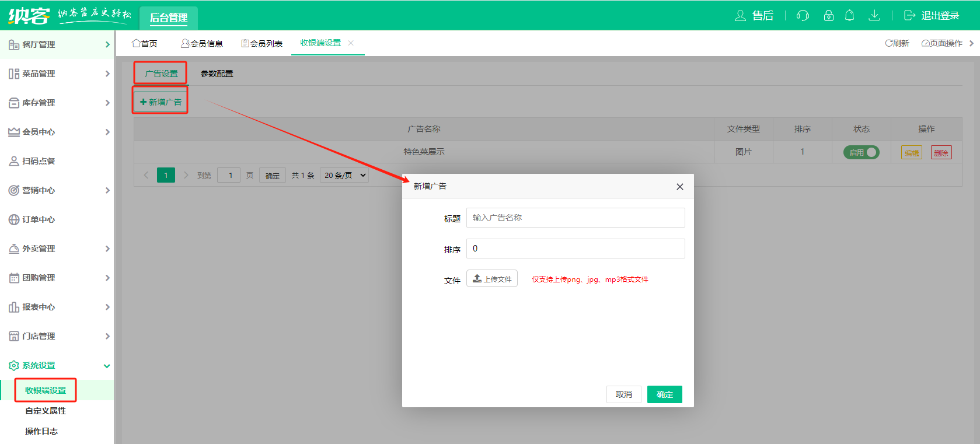Viewport: 980px width, 444px height.
Task: Go to pagination page 1
Action: click(166, 175)
